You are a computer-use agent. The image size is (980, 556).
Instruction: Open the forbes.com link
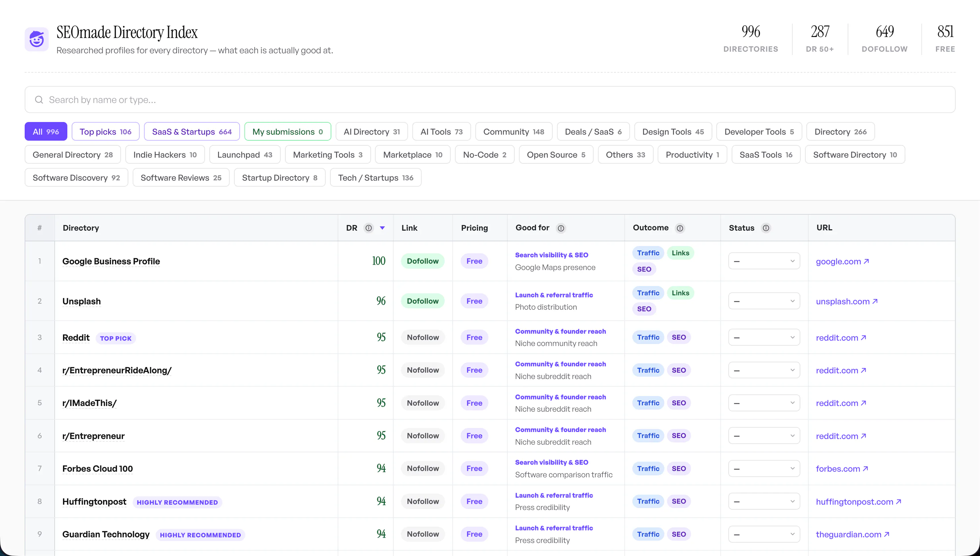coord(842,469)
